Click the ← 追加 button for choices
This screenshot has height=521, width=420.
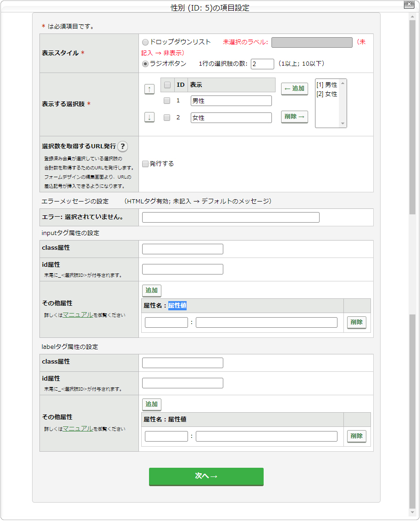(x=294, y=89)
